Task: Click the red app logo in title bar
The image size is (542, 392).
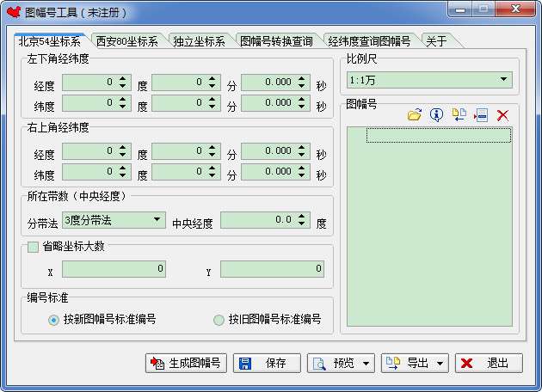Action: 14,12
